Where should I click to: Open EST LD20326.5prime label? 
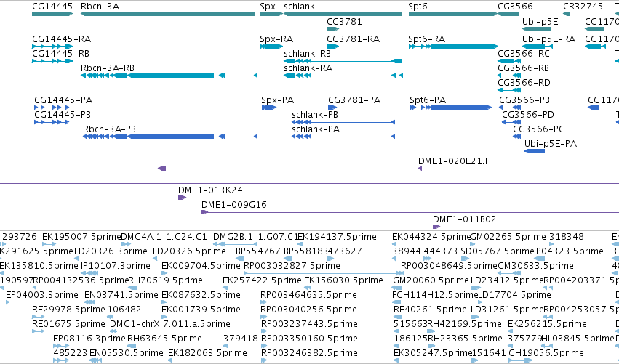(x=189, y=251)
